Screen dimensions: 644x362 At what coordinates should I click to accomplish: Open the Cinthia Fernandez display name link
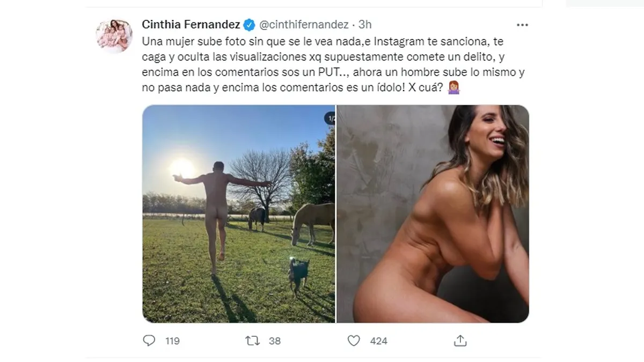191,25
